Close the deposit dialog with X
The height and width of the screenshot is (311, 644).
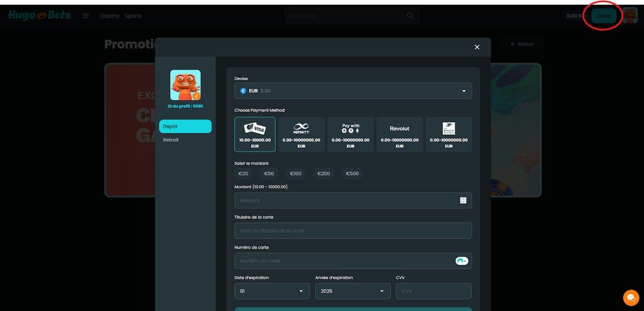tap(477, 47)
